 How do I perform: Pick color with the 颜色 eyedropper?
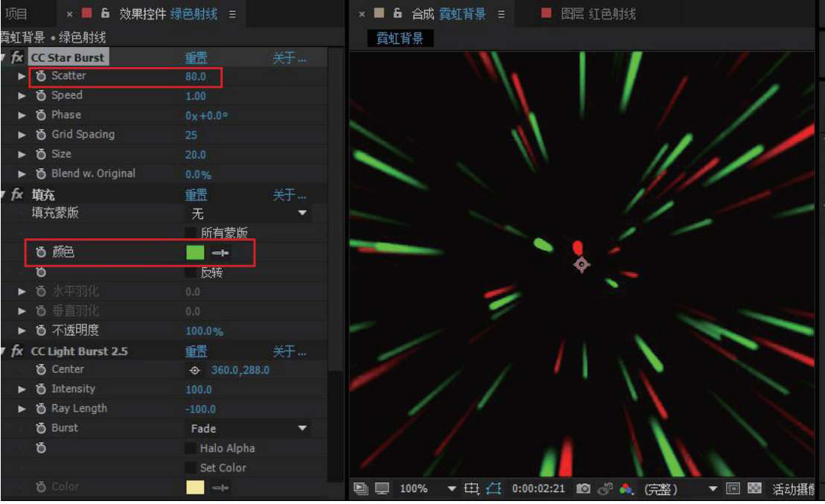click(x=220, y=253)
